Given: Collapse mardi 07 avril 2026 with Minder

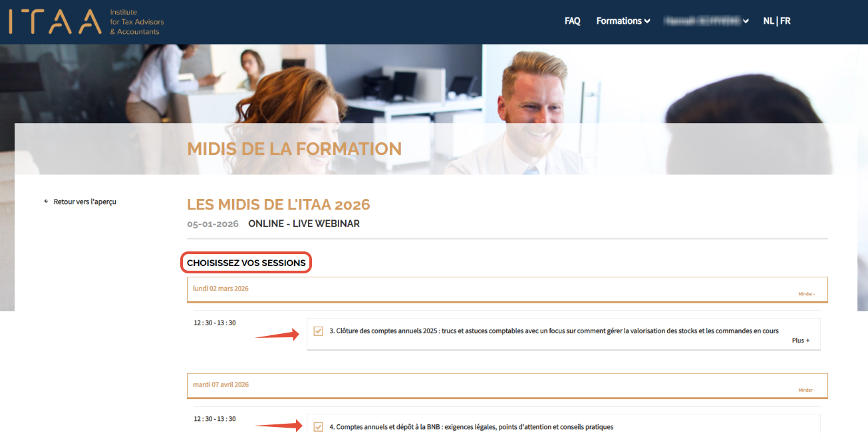Looking at the screenshot, I should point(806,390).
